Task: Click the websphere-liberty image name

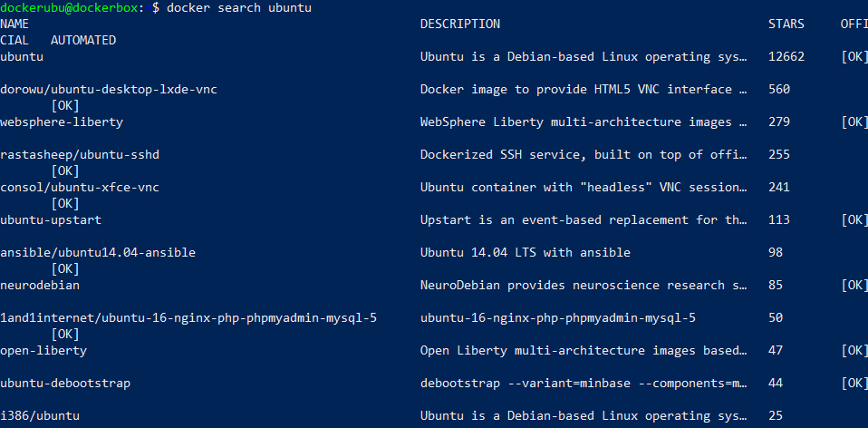Action: point(62,122)
